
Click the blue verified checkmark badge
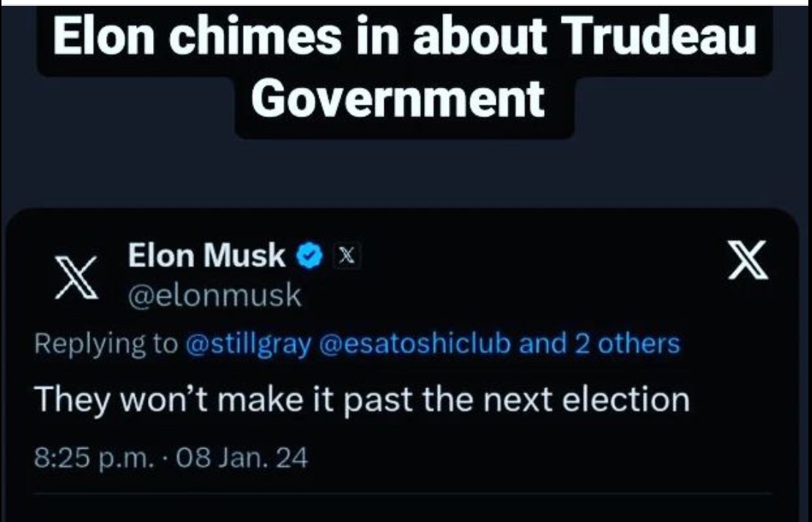(310, 256)
